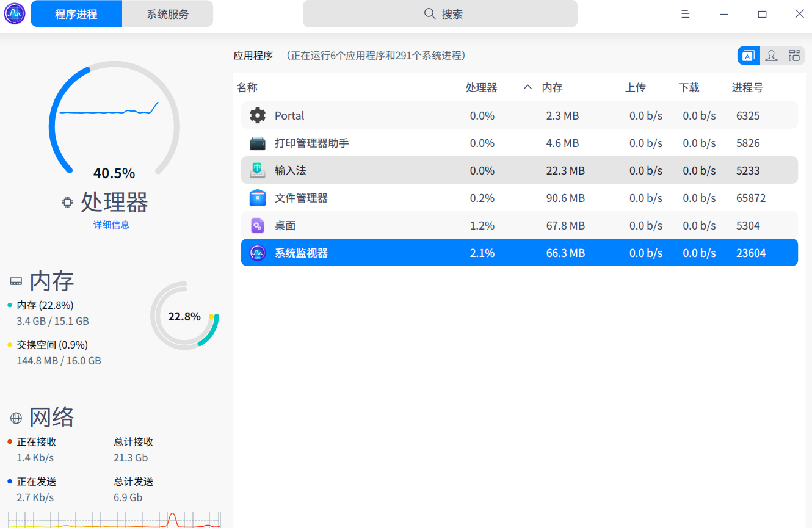Screen dimensions: 812x528
Task: Click the 输入法 keyboard icon
Action: tap(257, 170)
